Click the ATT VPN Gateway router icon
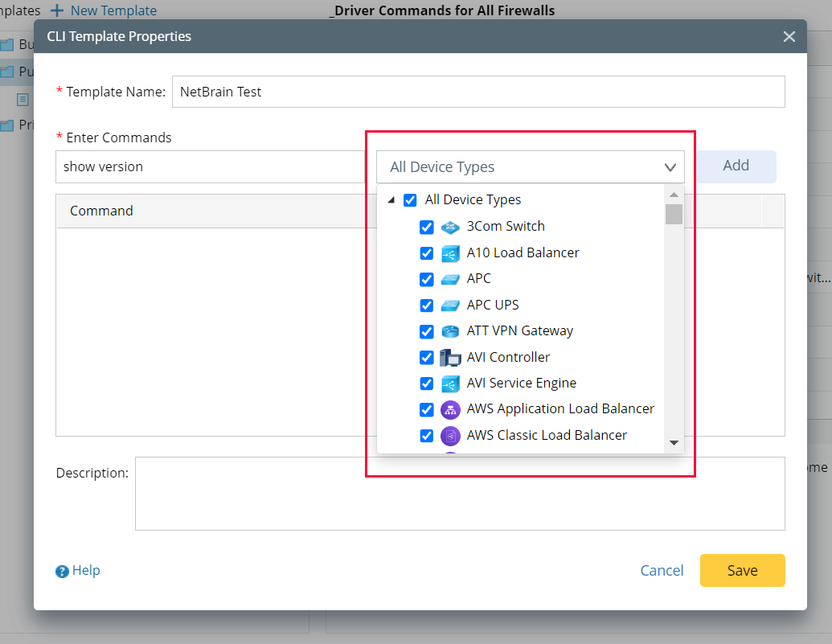This screenshot has height=644, width=832. pos(450,331)
